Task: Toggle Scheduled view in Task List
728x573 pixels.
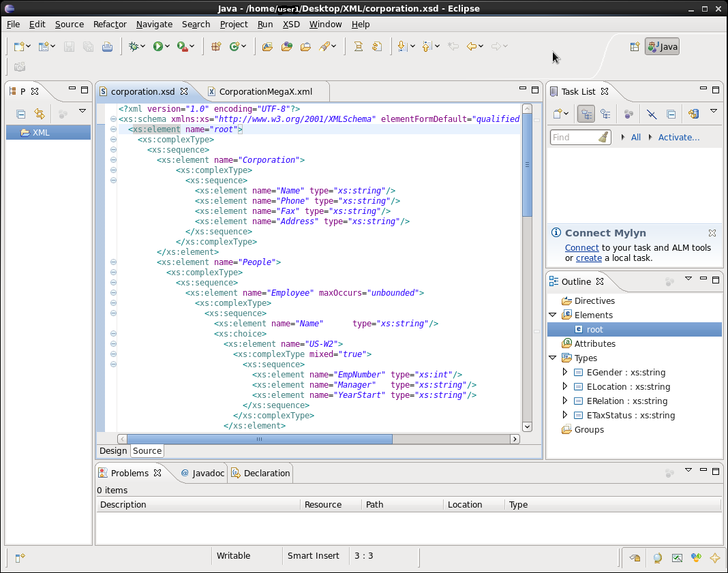Action: (605, 114)
